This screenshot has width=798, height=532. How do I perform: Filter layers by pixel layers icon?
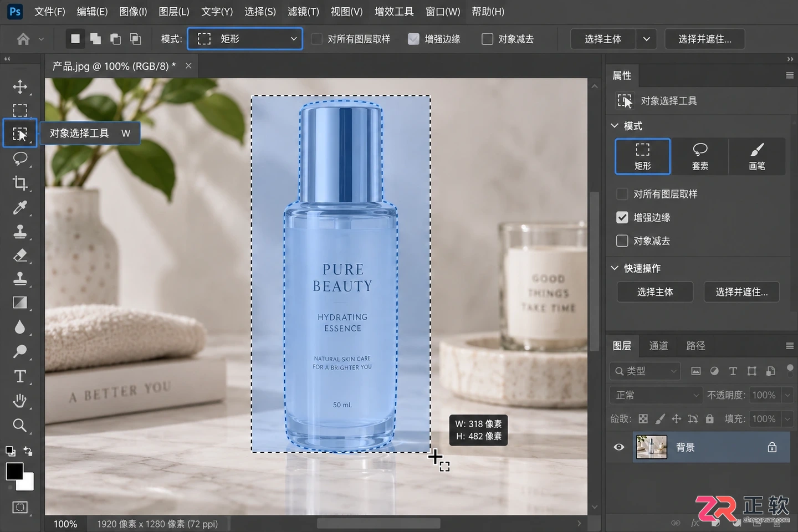tap(696, 371)
